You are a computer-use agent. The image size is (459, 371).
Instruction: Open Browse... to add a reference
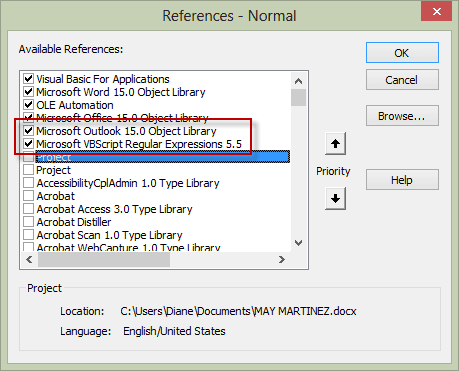[402, 116]
